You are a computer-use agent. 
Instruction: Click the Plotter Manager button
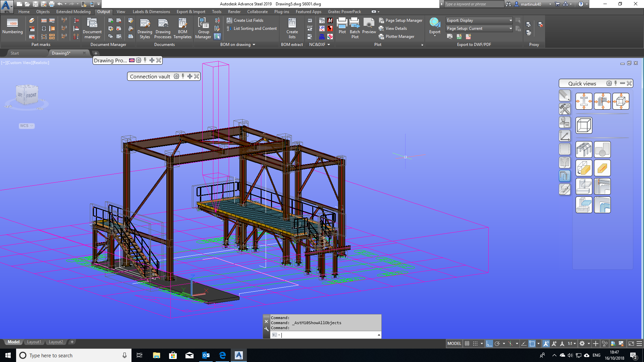pos(397,36)
